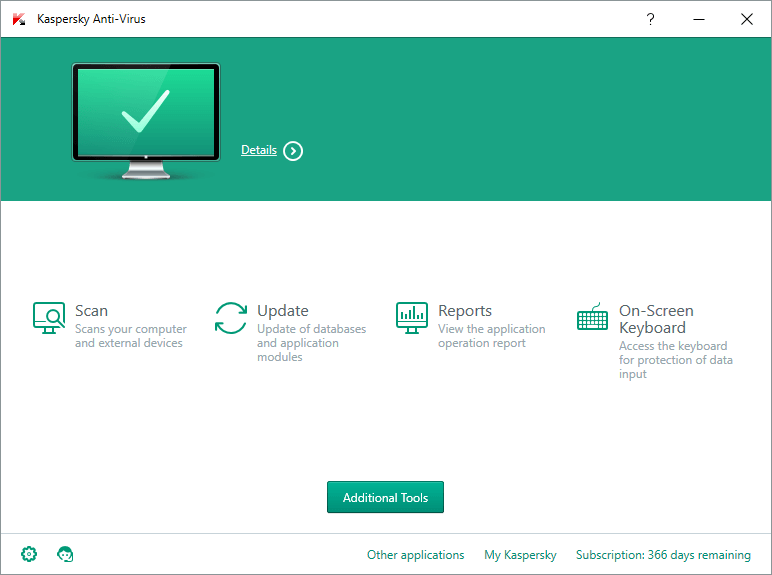Image resolution: width=772 pixels, height=575 pixels.
Task: Click the Kaspersky logo in title bar
Action: tap(19, 19)
